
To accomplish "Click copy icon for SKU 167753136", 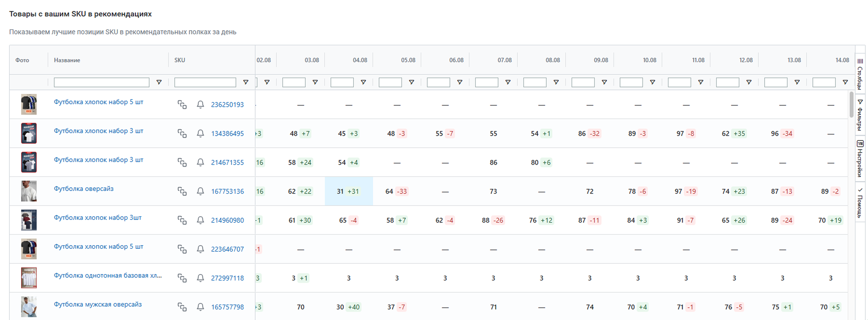I will pyautogui.click(x=182, y=191).
